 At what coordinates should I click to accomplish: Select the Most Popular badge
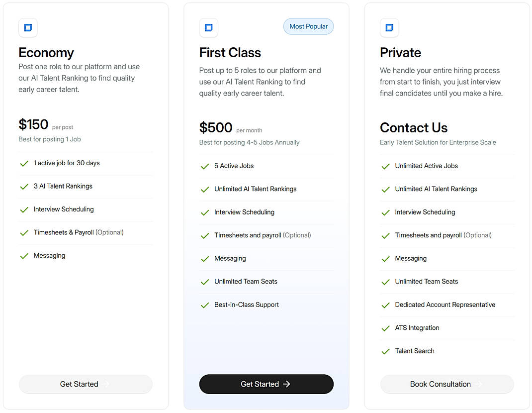[x=308, y=26]
